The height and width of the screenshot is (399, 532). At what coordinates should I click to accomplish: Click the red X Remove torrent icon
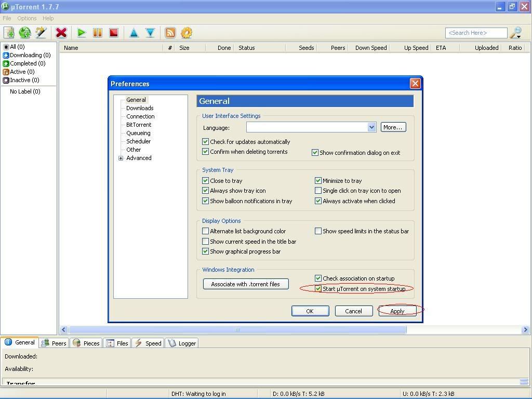pyautogui.click(x=61, y=33)
